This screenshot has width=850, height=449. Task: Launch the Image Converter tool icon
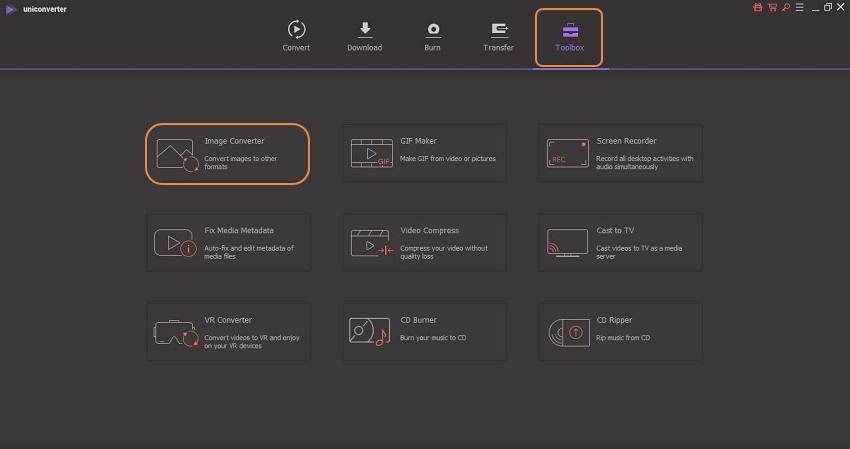pyautogui.click(x=176, y=154)
